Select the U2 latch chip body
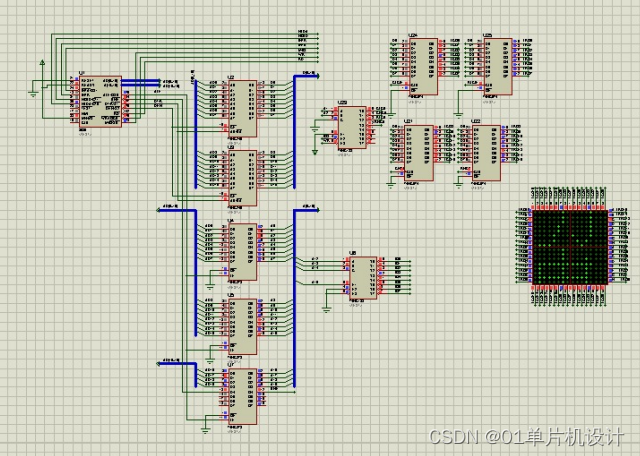The width and height of the screenshot is (640, 456). click(243, 109)
